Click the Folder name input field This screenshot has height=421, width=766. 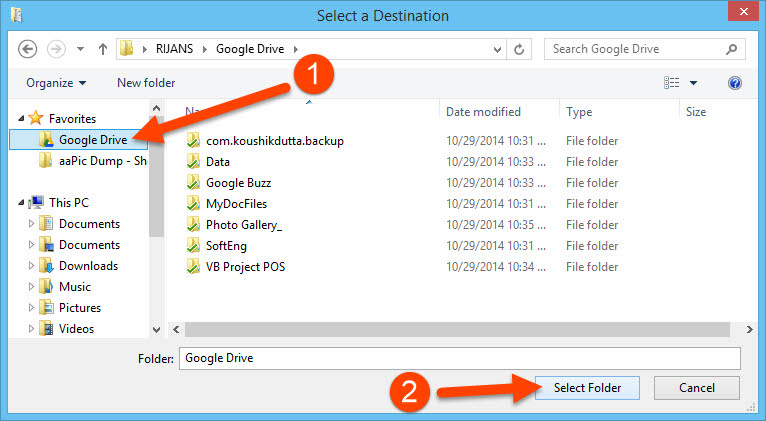coord(460,358)
